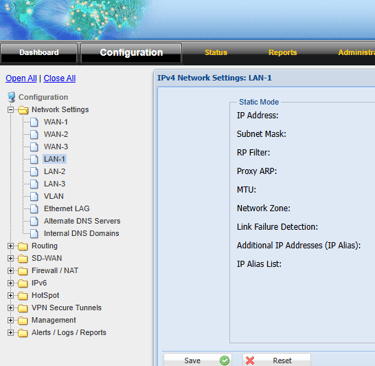375x366 pixels.
Task: Expand the Alerts / Logs / Reports folder
Action: pyautogui.click(x=11, y=333)
